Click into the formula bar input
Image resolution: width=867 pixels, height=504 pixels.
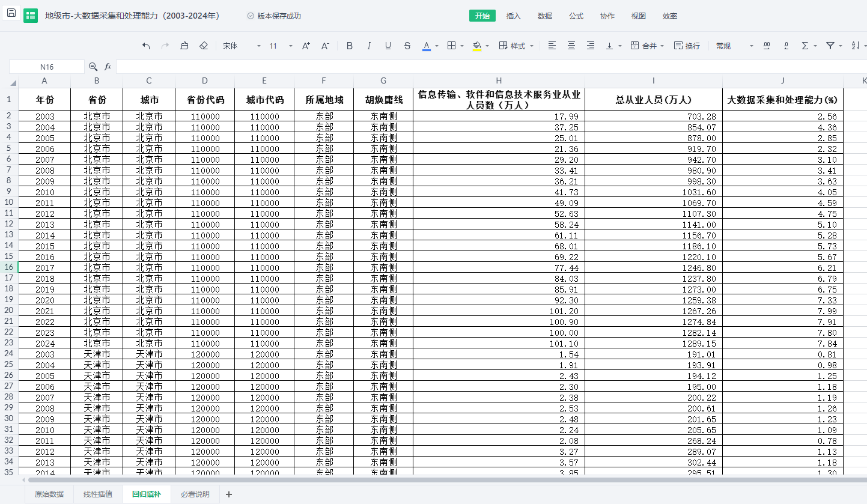pyautogui.click(x=491, y=67)
